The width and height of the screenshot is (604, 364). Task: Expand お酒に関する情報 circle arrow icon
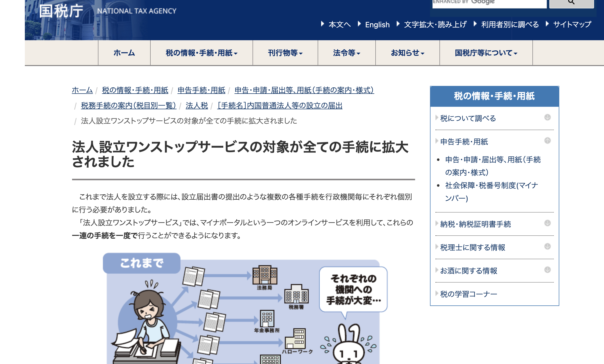coord(547,270)
